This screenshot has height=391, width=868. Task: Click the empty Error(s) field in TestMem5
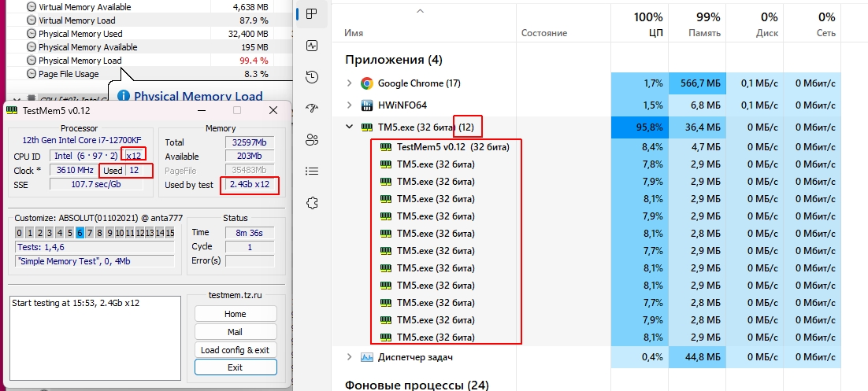click(x=250, y=260)
